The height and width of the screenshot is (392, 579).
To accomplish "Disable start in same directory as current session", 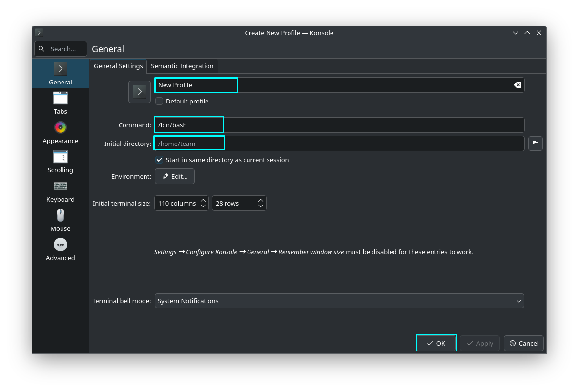I will (x=159, y=160).
